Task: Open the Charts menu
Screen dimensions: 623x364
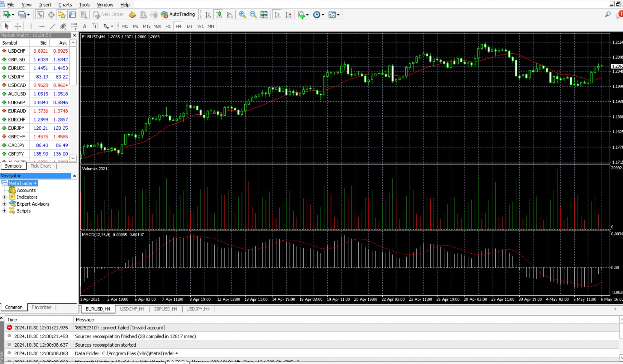Action: point(65,5)
